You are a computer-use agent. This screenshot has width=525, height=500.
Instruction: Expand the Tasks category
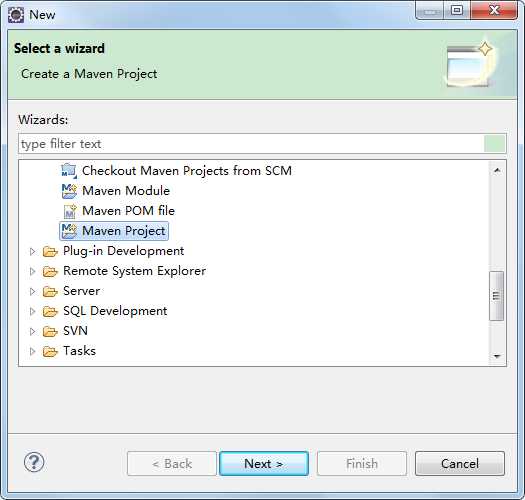[32, 351]
